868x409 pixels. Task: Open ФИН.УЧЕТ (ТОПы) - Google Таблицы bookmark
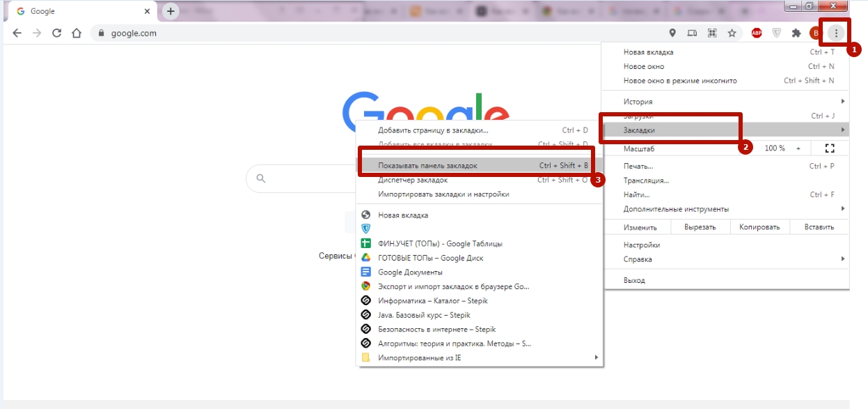pyautogui.click(x=480, y=244)
